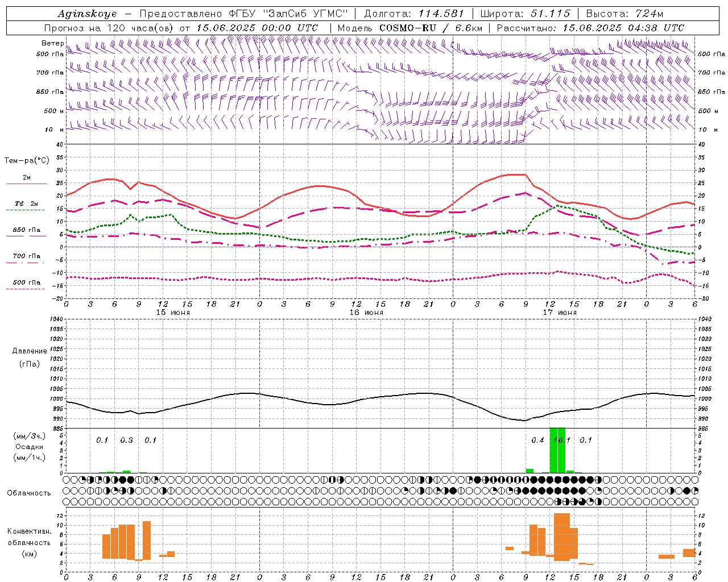Click the 16.1 precipitation amount value
The height and width of the screenshot is (582, 728).
point(561,440)
